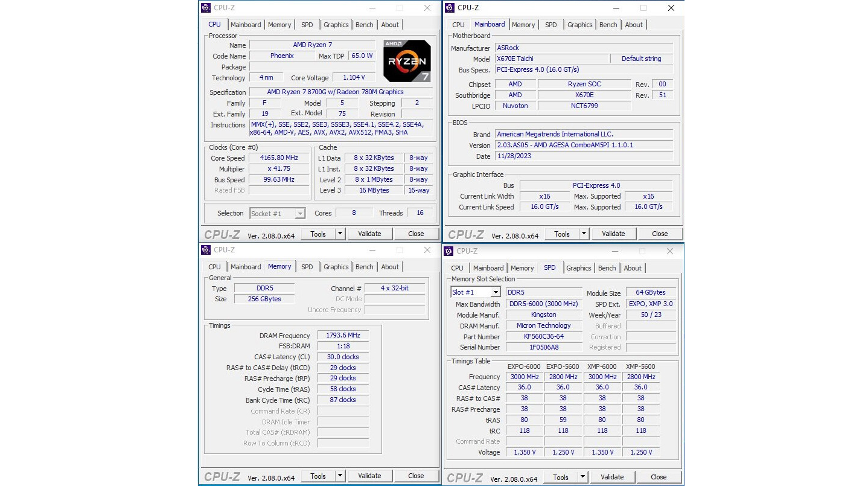Click the Core Speed value 4165.80 MHz

[x=279, y=158]
